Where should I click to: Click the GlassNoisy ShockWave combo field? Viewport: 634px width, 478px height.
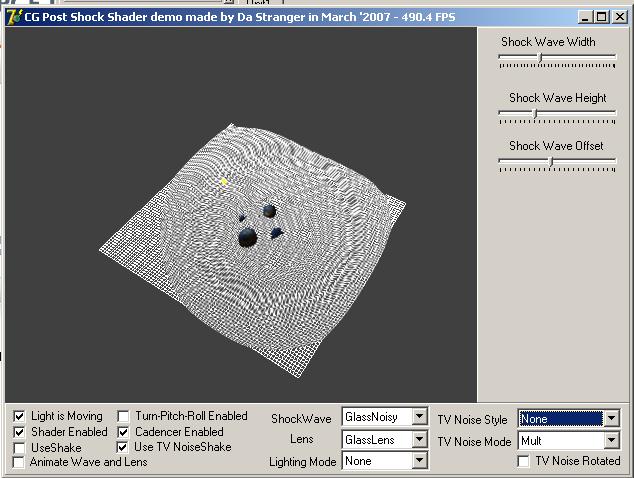[x=378, y=417]
